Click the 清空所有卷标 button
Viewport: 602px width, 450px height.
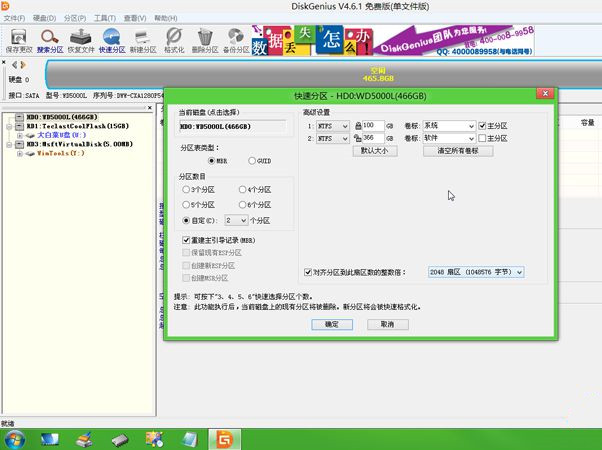(x=458, y=151)
